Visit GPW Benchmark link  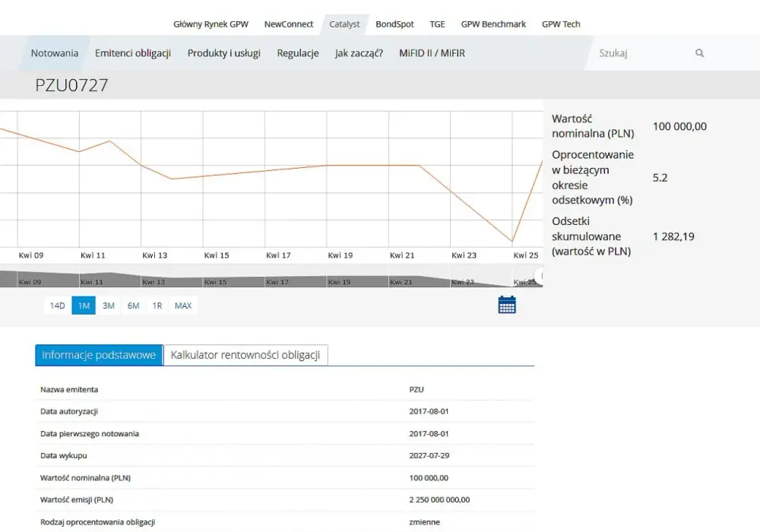click(x=493, y=24)
